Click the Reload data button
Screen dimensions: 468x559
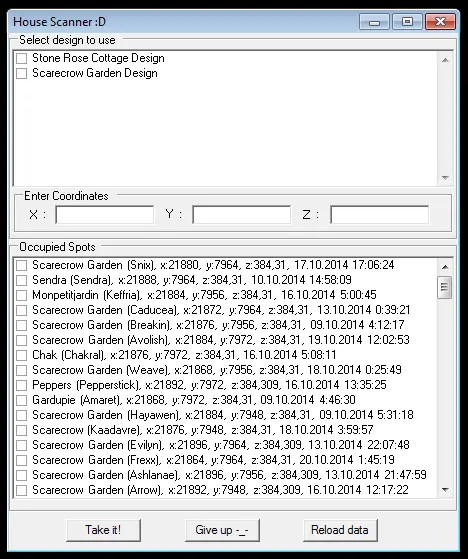(x=340, y=530)
